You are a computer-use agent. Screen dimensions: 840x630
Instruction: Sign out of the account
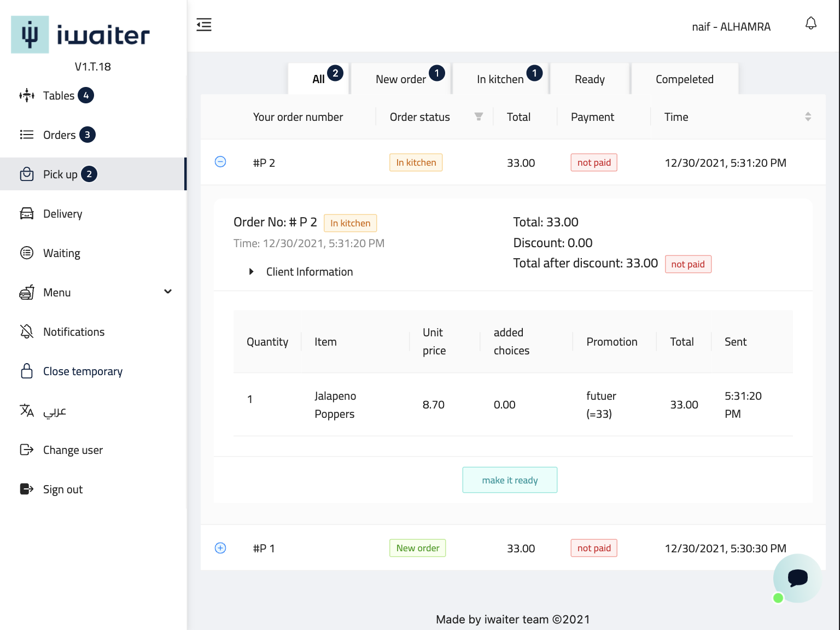click(62, 489)
